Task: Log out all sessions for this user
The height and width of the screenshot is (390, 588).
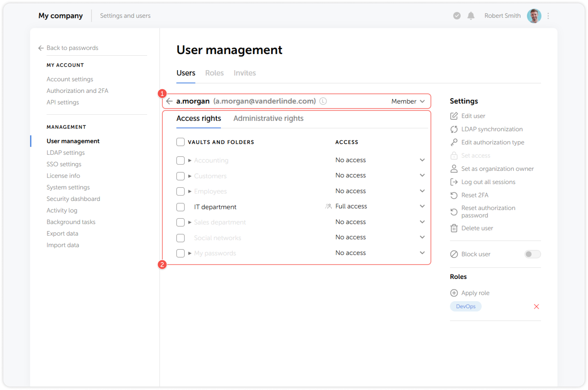Action: [454, 182]
